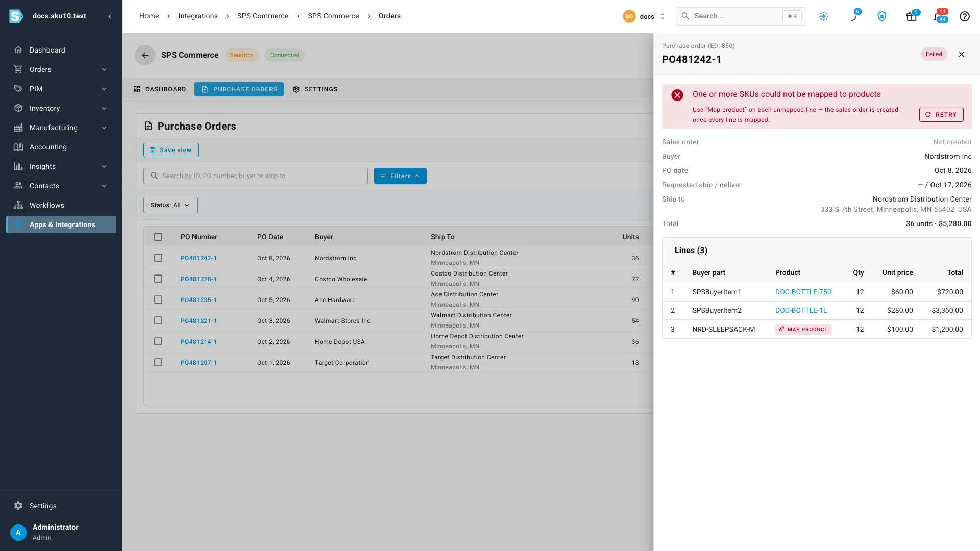The width and height of the screenshot is (980, 551).
Task: Open the Status: All dropdown
Action: pyautogui.click(x=170, y=205)
